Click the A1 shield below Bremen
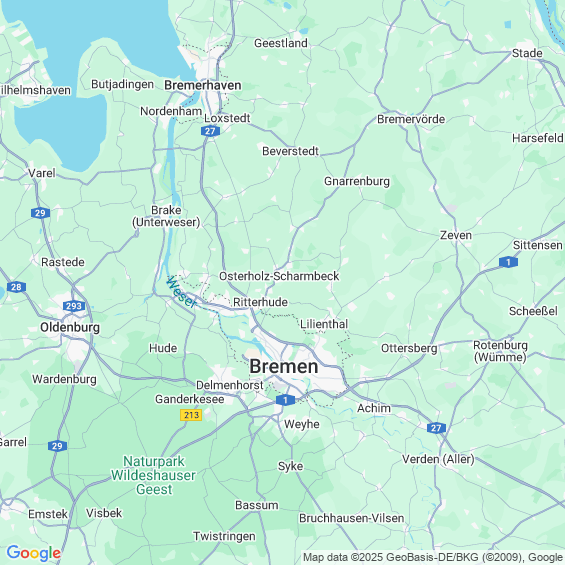The width and height of the screenshot is (565, 565). click(x=285, y=400)
